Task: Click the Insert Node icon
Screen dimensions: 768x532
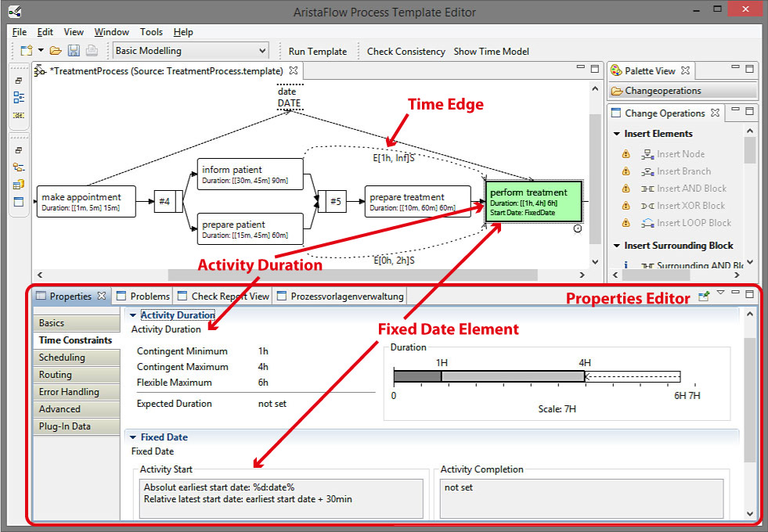Action: [x=647, y=155]
